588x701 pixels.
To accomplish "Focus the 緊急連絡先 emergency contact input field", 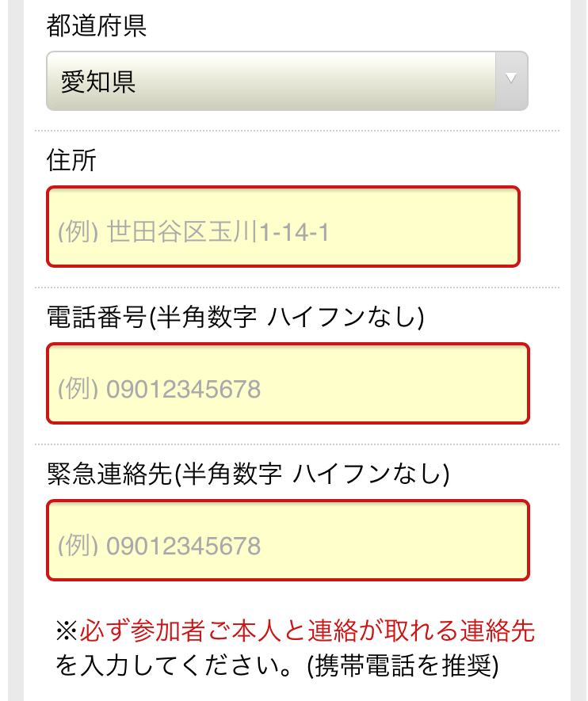I will pyautogui.click(x=288, y=540).
